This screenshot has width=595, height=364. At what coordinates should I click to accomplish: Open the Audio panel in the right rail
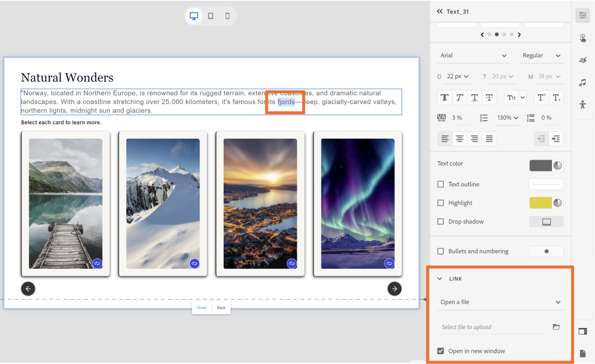point(583,82)
